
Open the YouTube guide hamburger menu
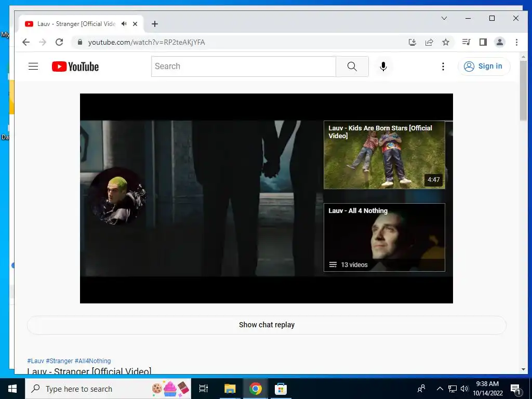click(33, 66)
